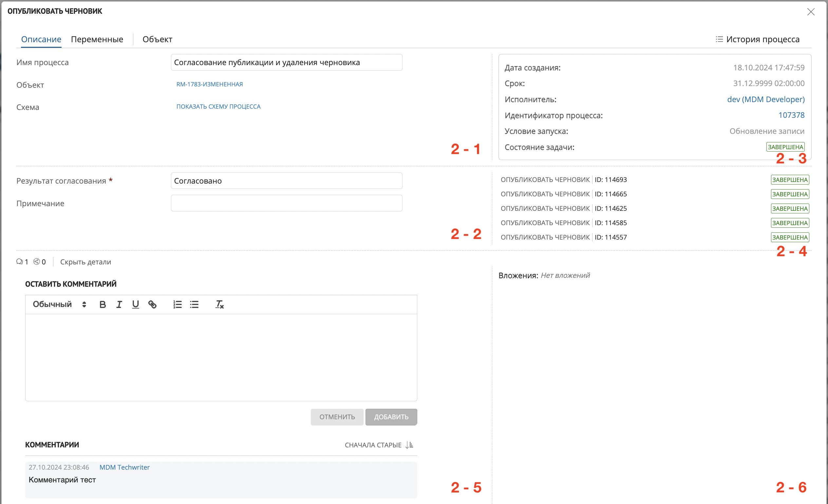
Task: Click the Примечание input field
Action: pos(287,203)
